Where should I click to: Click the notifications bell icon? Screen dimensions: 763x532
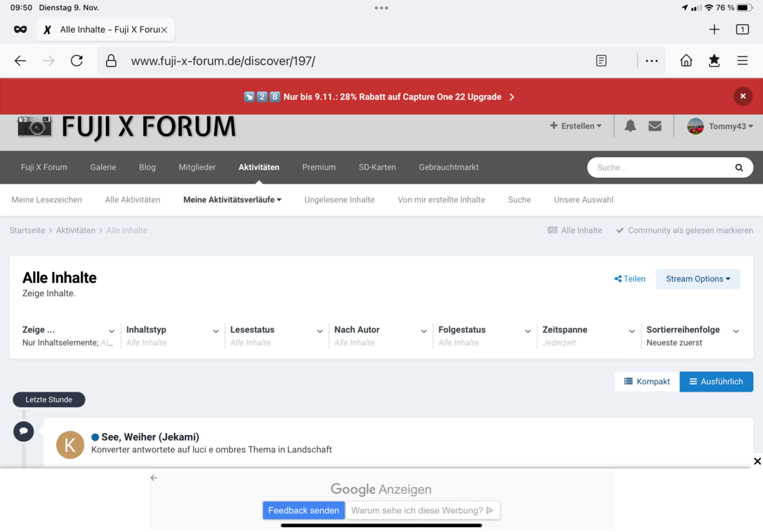630,126
